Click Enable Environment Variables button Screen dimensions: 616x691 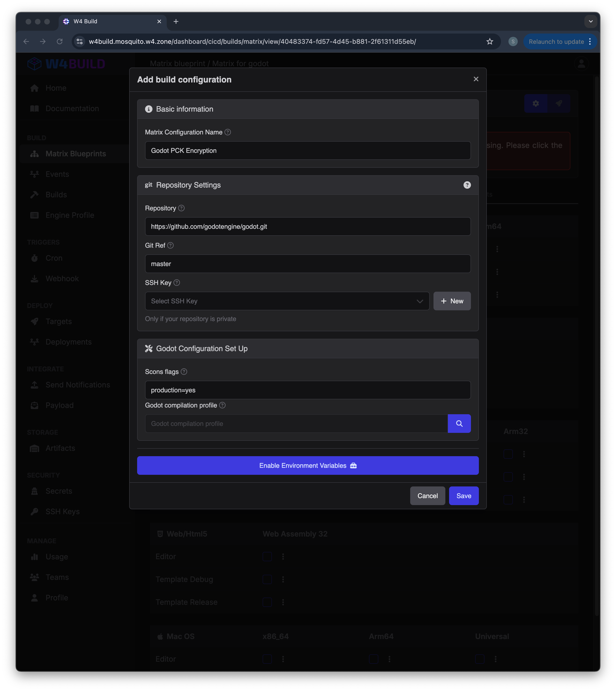tap(308, 465)
